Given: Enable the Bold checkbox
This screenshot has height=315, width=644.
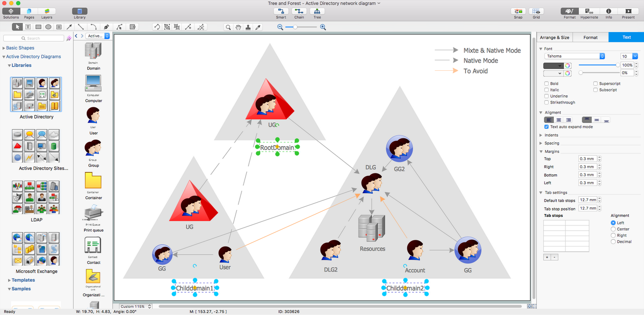Looking at the screenshot, I should coord(546,84).
